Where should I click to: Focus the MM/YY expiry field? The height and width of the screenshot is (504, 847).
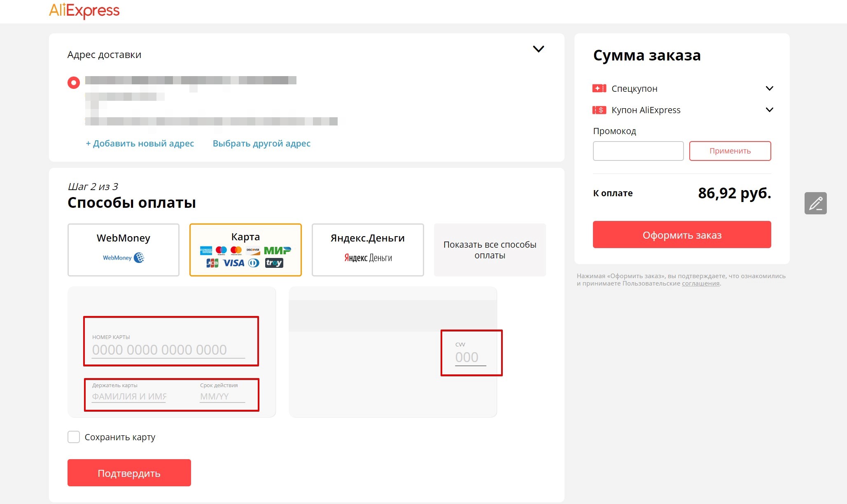pyautogui.click(x=222, y=397)
